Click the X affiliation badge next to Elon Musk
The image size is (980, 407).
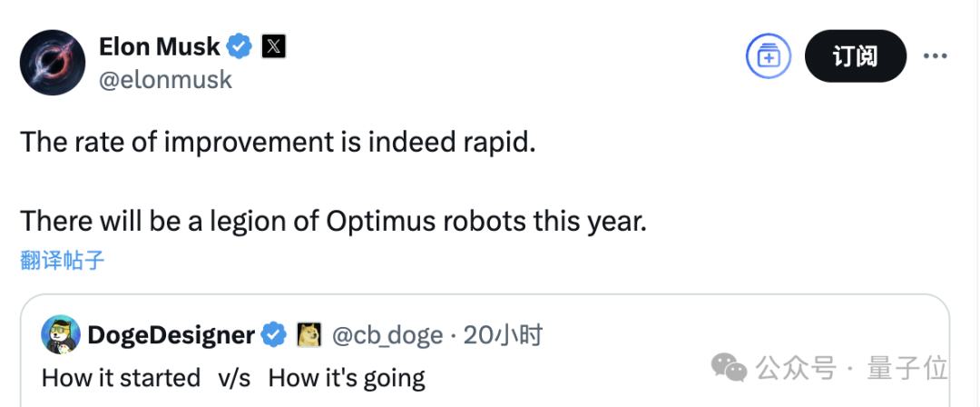click(274, 46)
